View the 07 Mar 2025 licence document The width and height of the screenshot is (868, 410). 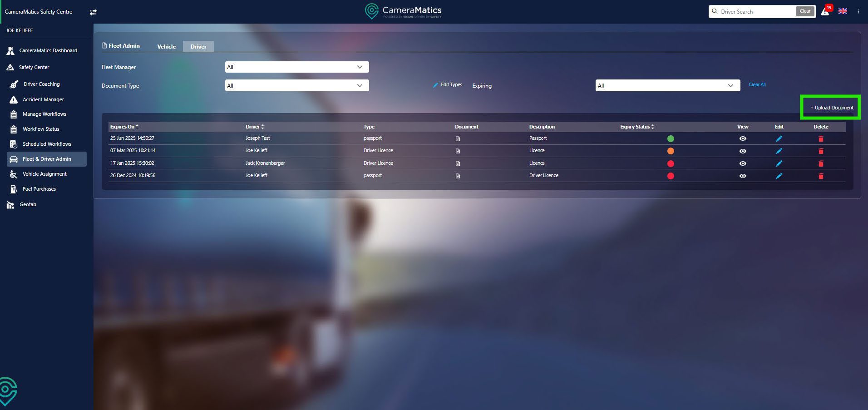tap(743, 151)
